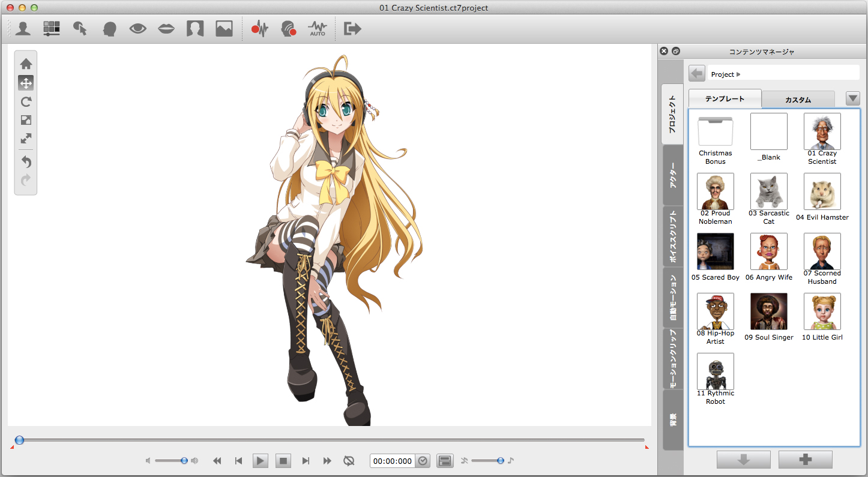The image size is (868, 477).
Task: Step to the next frame
Action: pyautogui.click(x=306, y=461)
